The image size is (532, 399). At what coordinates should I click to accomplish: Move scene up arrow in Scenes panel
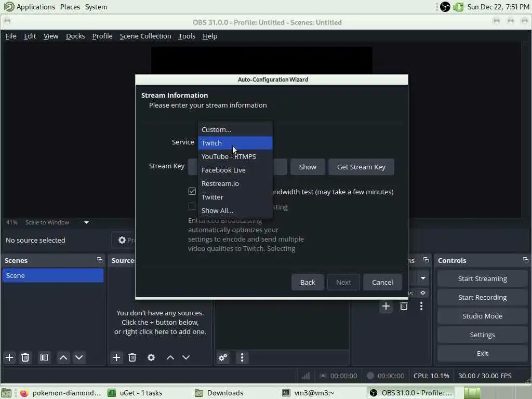(63, 357)
